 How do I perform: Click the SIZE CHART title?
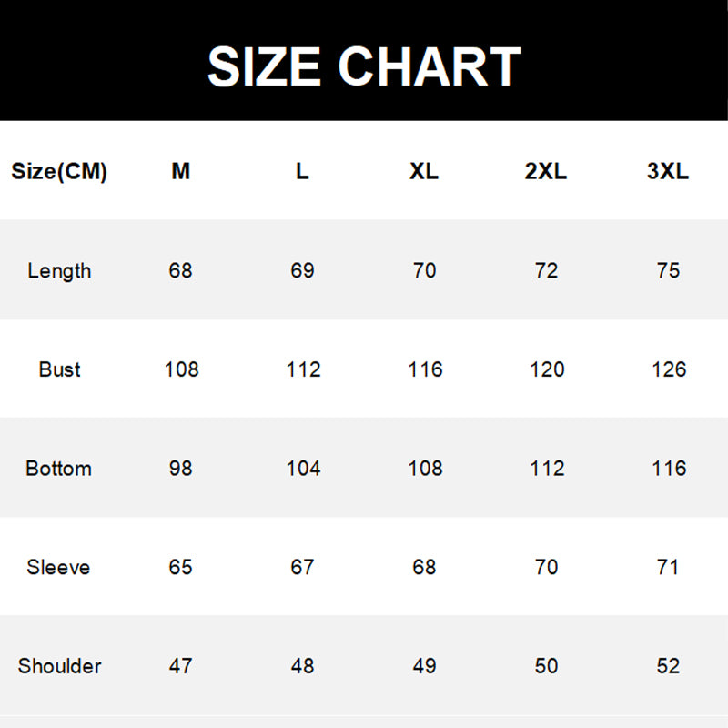tap(364, 66)
